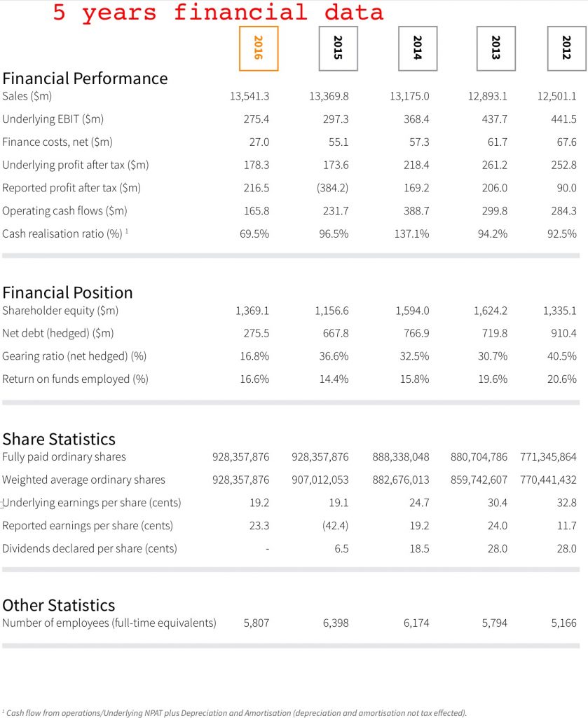
Task: Select the 2016 year box
Action: 259,48
